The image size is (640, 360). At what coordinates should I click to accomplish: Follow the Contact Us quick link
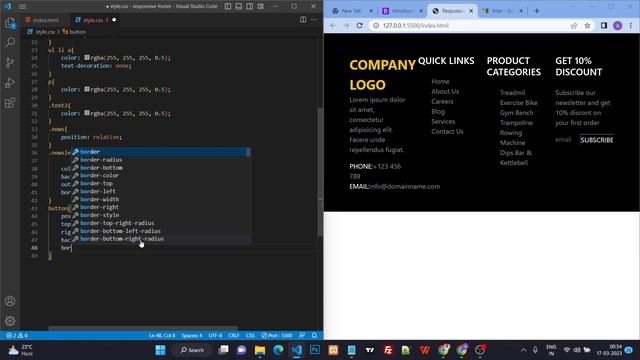[x=447, y=131]
